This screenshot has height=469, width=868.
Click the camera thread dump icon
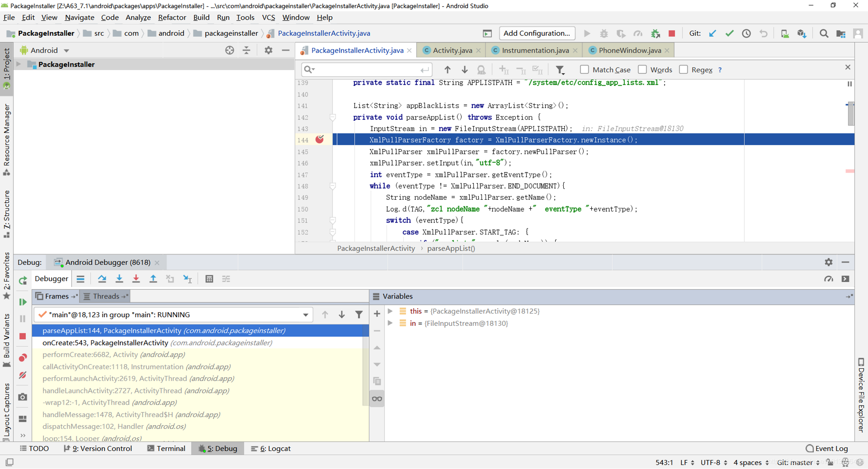23,397
